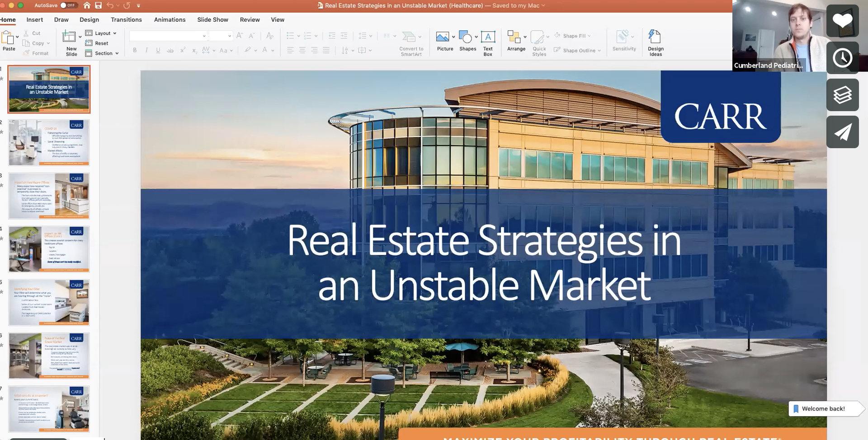868x440 pixels.
Task: Align text left
Action: 290,50
